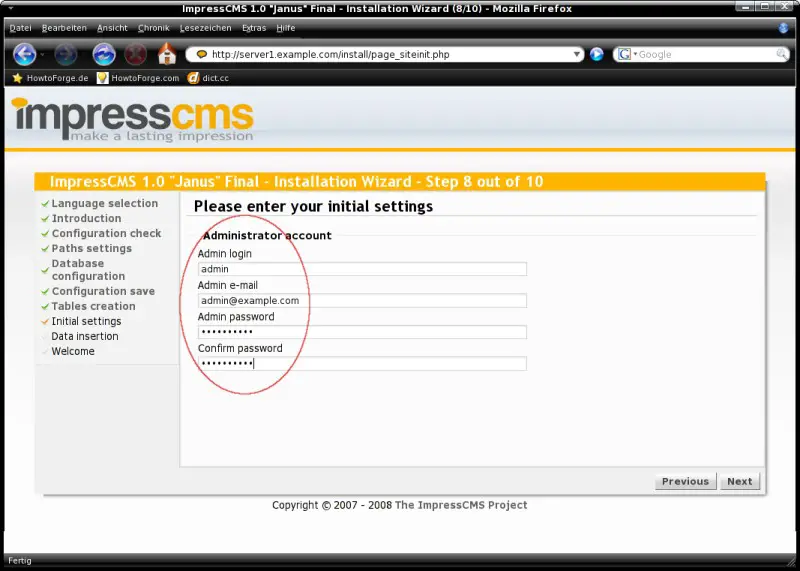Click the browser Back arrow button
Image resolution: width=800 pixels, height=571 pixels.
pos(24,55)
